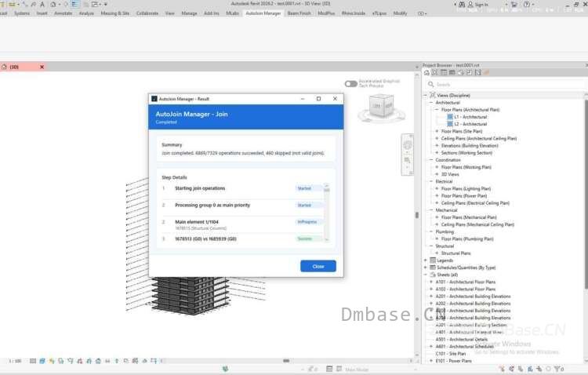Click the InProgress status badge
Viewport: 588px width, 375px height.
point(307,222)
